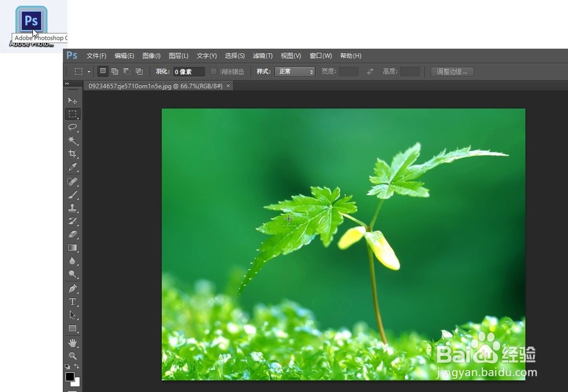Select the Zoom tool
The height and width of the screenshot is (392, 568).
click(x=73, y=356)
